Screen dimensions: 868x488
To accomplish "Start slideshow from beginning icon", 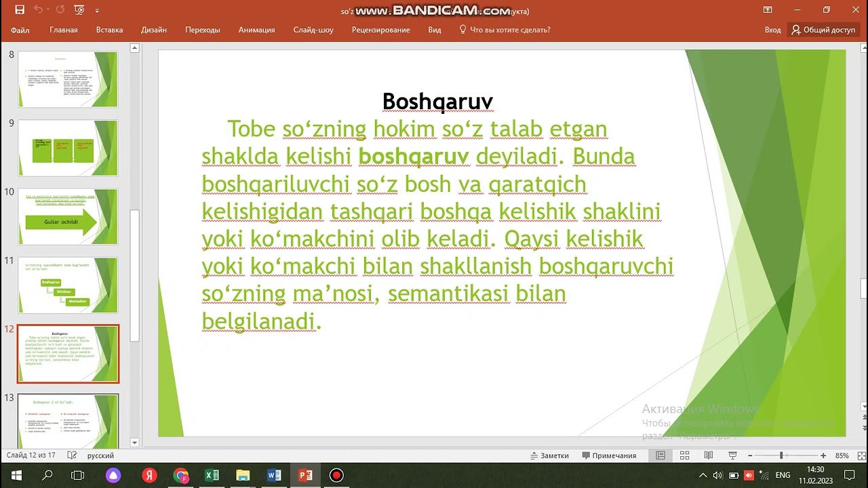I will (x=79, y=10).
